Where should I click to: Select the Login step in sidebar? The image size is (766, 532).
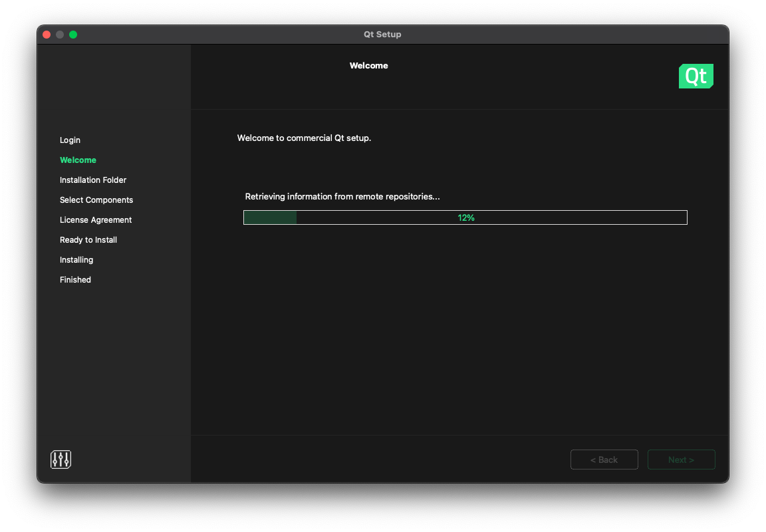70,140
